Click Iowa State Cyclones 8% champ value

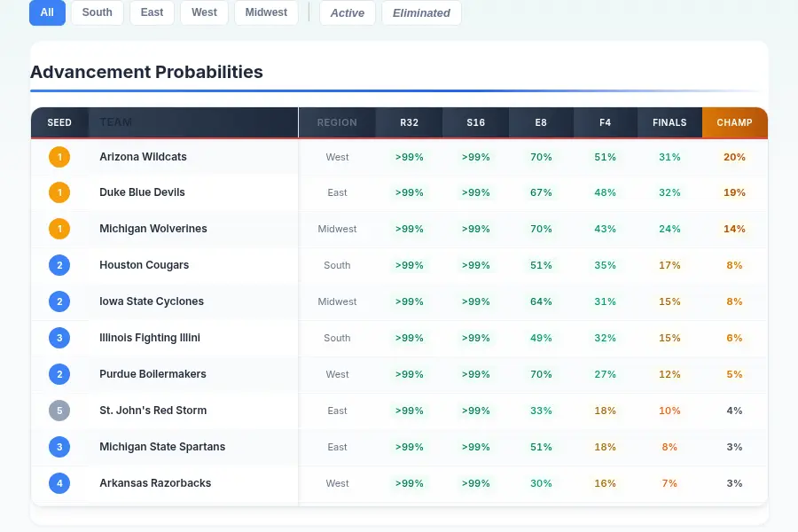pyautogui.click(x=734, y=301)
